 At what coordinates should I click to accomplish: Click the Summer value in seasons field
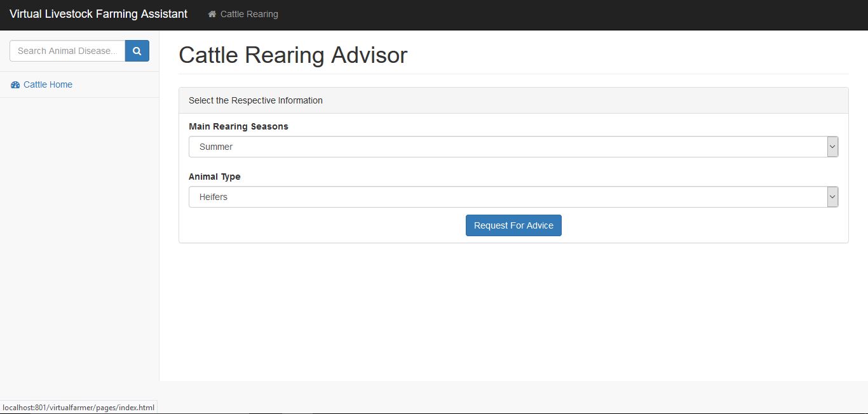216,147
